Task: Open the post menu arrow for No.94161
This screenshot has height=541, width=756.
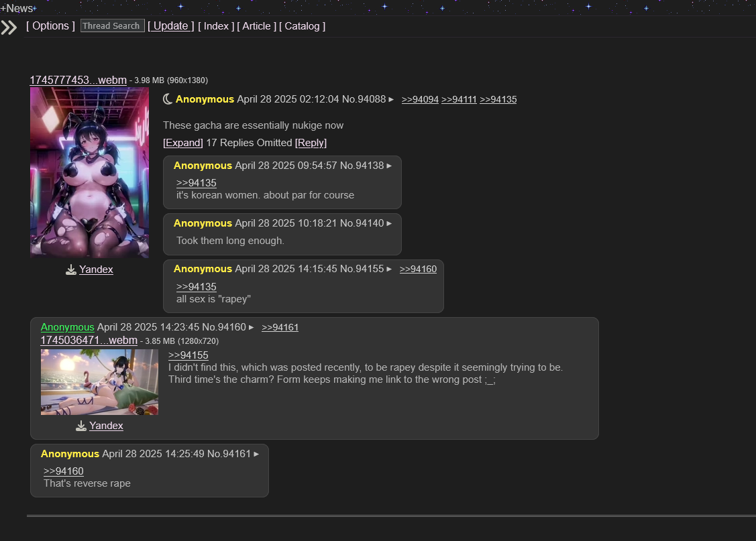Action: pyautogui.click(x=256, y=454)
